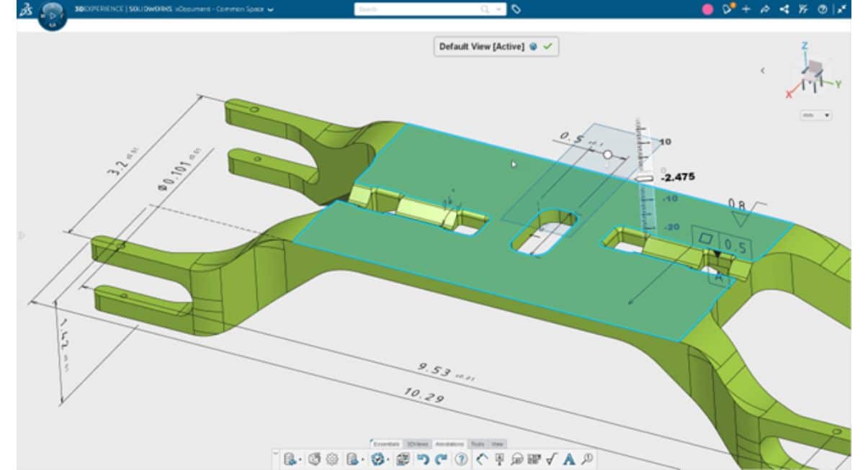Viewport: 868px width, 470px height.
Task: Select the Undo icon in the Annotations toolbar
Action: pos(423,459)
